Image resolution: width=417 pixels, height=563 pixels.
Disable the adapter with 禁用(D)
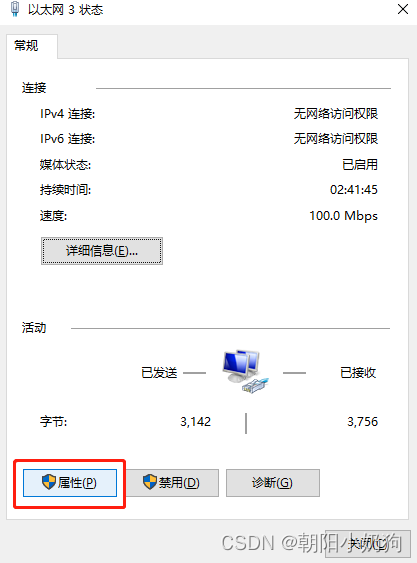pos(172,483)
